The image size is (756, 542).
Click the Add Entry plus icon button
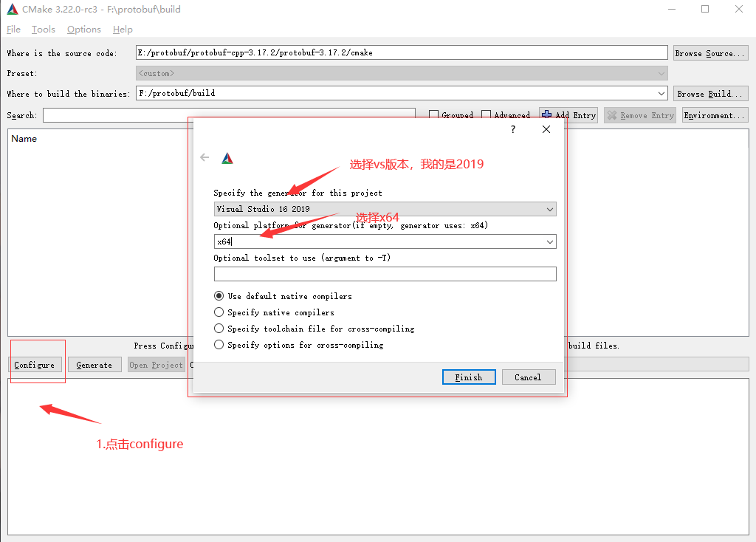pyautogui.click(x=568, y=115)
